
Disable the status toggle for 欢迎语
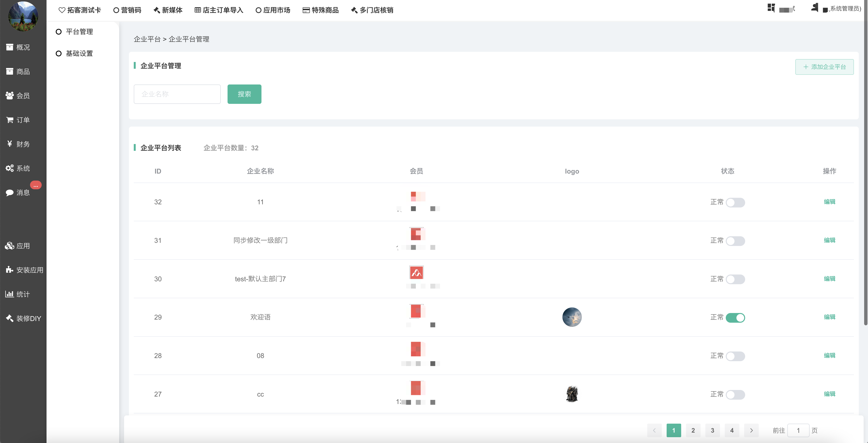point(735,317)
